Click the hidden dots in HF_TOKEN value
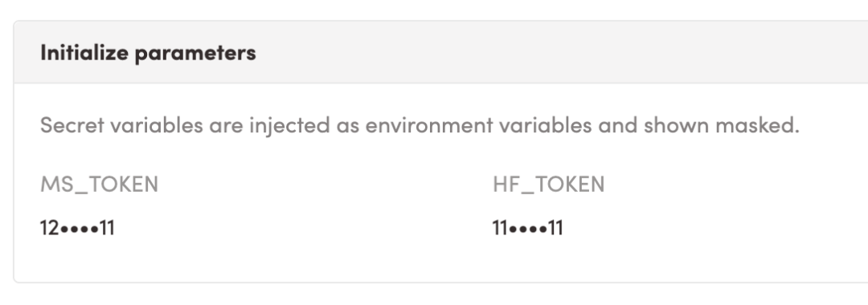Screen dimensions: 868x305 point(528,228)
